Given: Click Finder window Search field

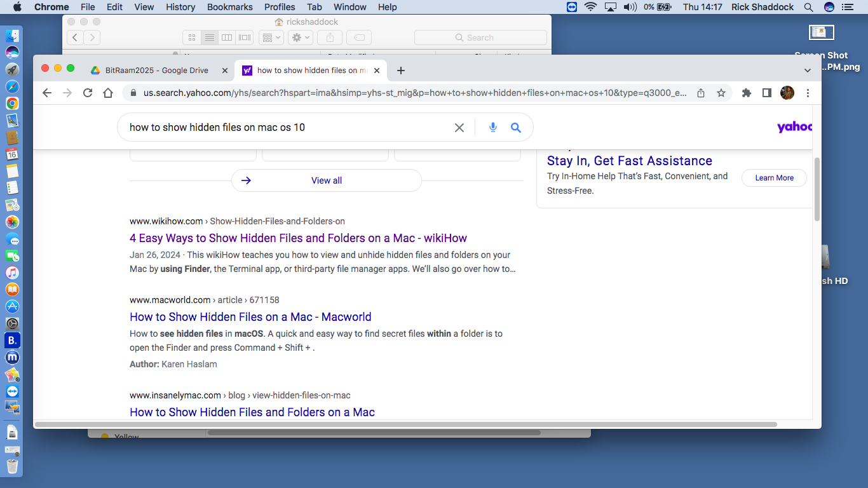Looking at the screenshot, I should pyautogui.click(x=480, y=37).
